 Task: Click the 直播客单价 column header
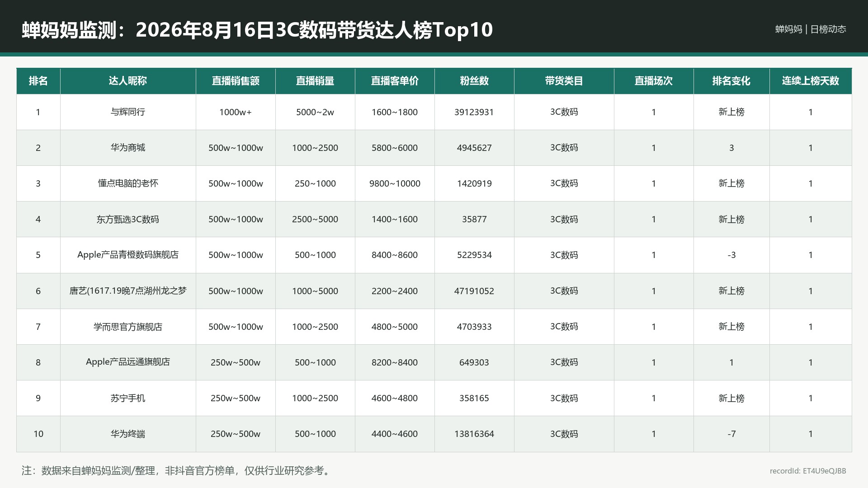(395, 81)
